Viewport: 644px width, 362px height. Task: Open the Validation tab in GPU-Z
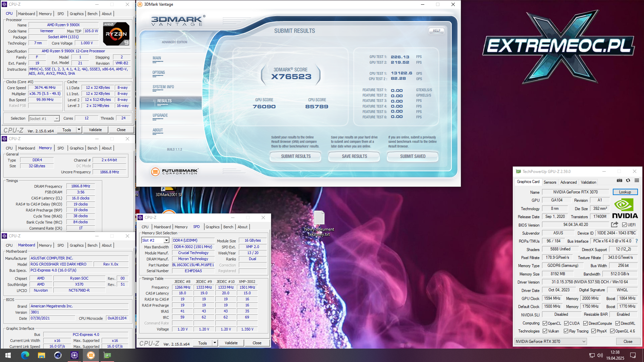[x=588, y=182]
